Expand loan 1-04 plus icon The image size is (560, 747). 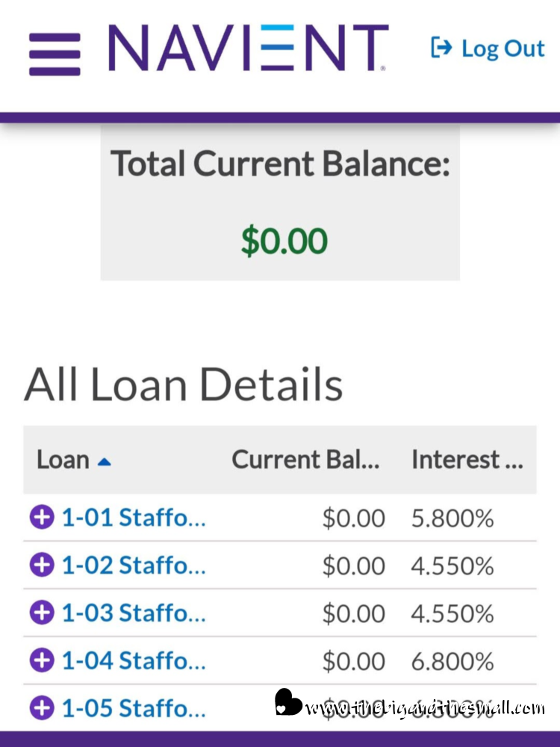(42, 660)
